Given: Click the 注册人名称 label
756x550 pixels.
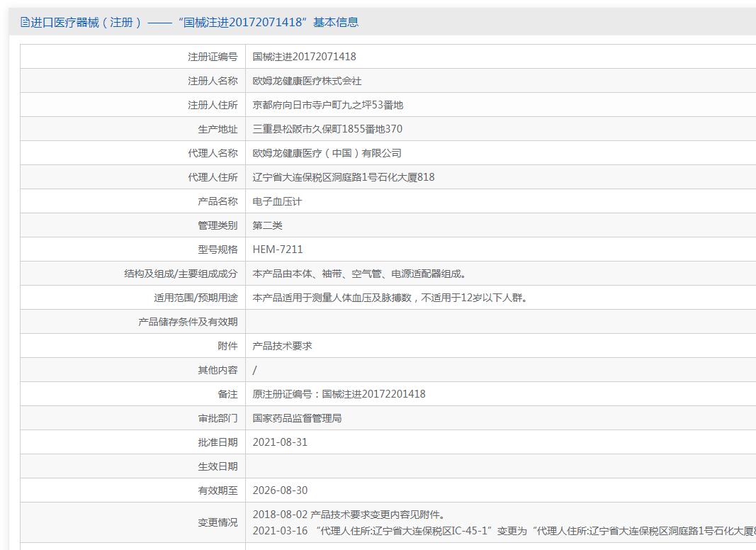Looking at the screenshot, I should [213, 81].
